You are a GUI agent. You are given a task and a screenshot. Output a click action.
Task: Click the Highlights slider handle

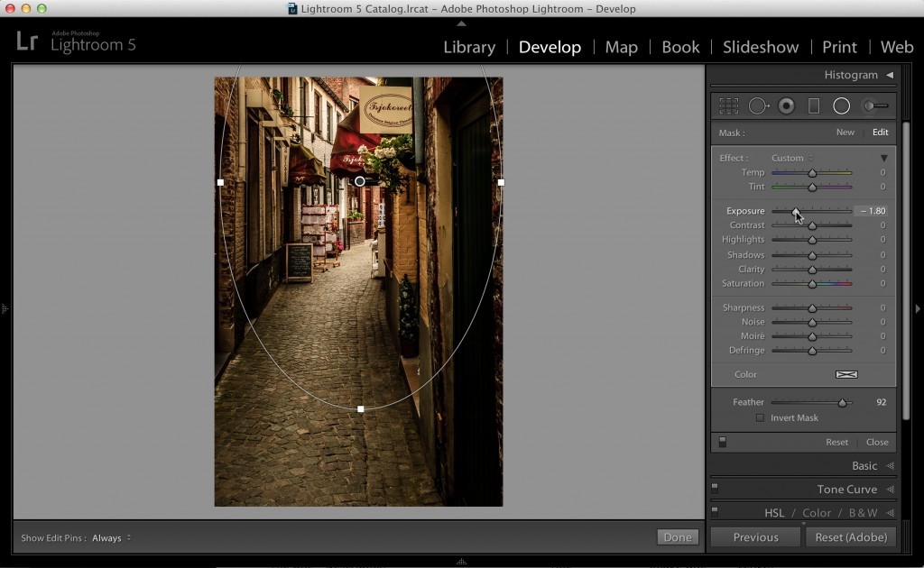click(812, 240)
